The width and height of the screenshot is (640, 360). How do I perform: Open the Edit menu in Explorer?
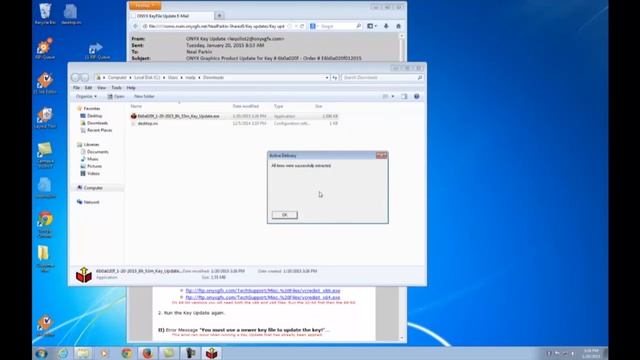(x=88, y=88)
